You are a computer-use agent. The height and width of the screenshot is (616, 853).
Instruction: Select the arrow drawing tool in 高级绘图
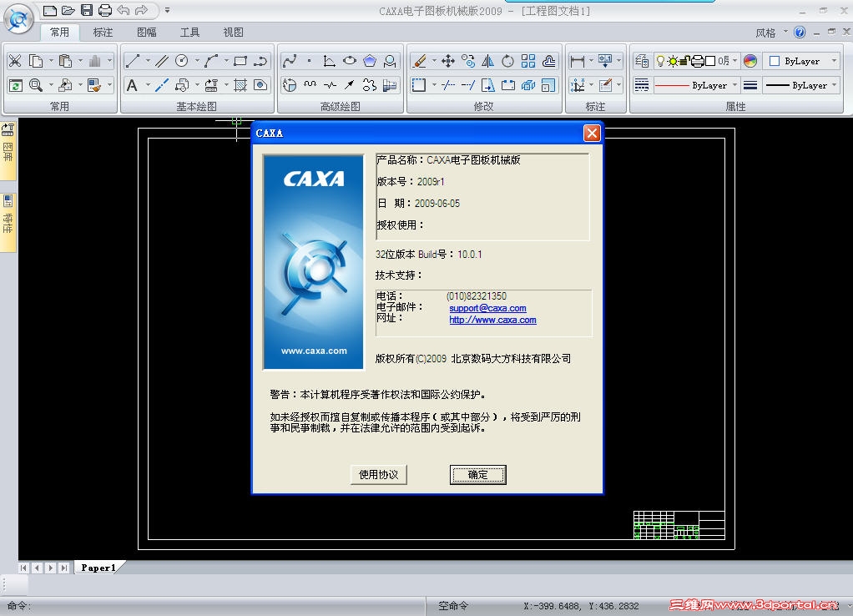point(350,85)
